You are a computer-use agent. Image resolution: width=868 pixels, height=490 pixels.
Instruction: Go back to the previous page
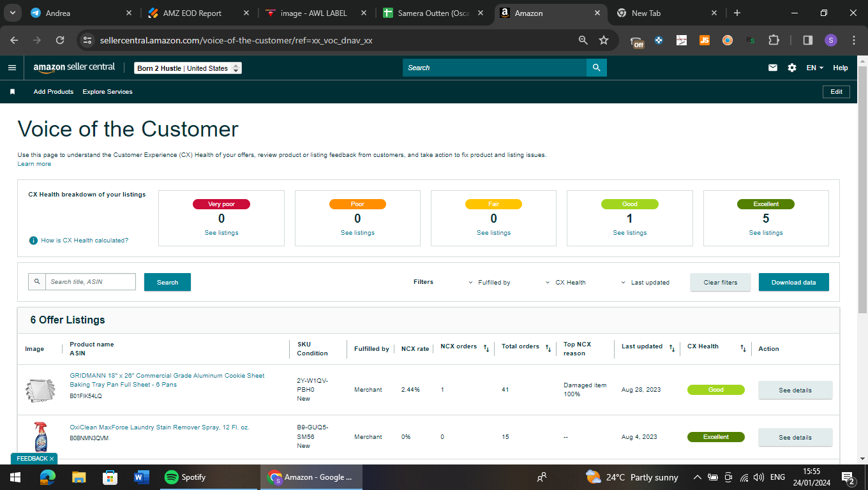coord(15,40)
